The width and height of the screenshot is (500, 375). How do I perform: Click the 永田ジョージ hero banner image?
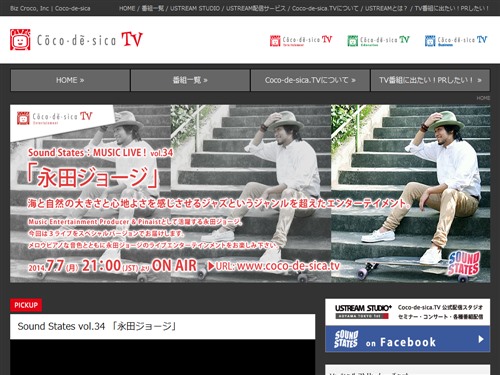(x=250, y=194)
